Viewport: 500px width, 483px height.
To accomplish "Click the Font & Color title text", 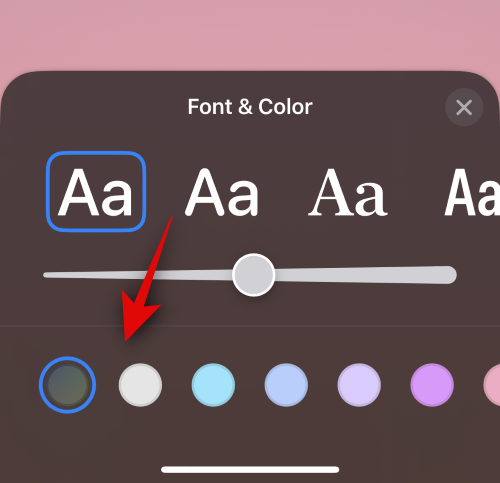I will 250,107.
